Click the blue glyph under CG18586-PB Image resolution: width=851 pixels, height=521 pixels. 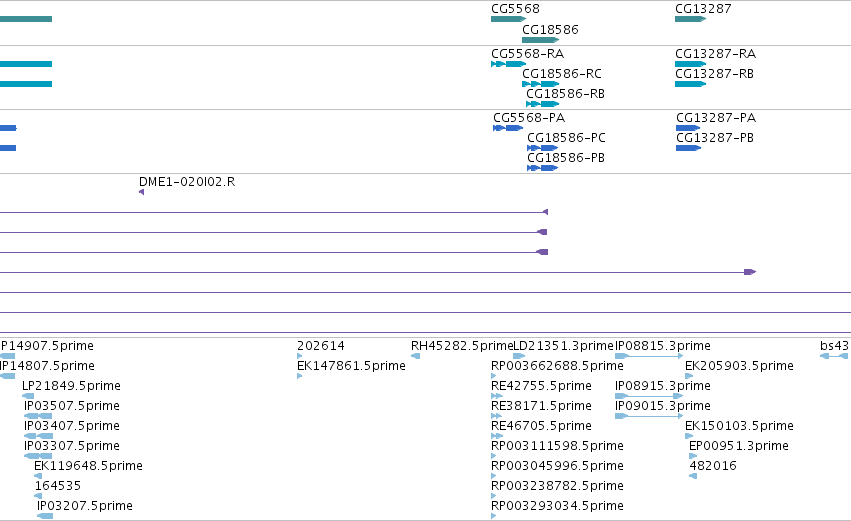(x=542, y=168)
